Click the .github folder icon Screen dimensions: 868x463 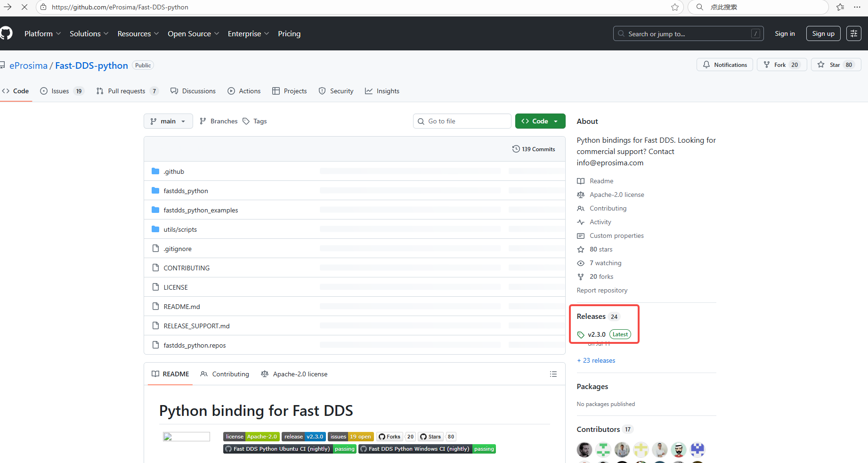click(x=155, y=171)
